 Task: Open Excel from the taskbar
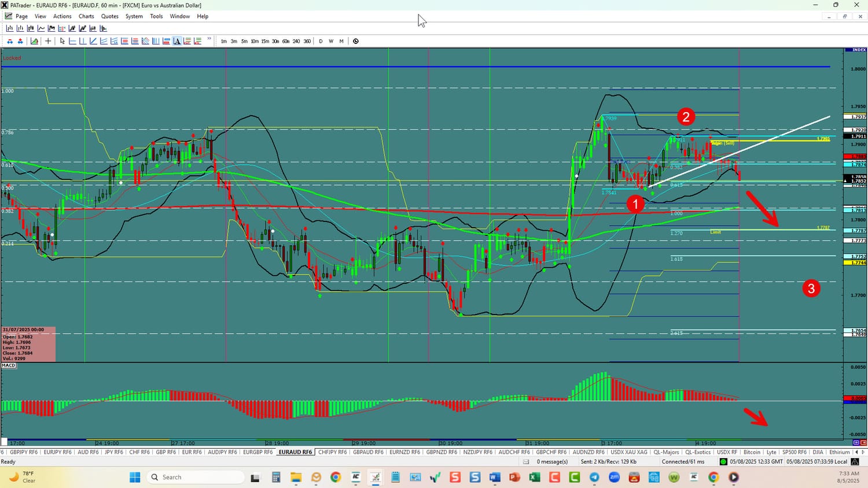pos(534,477)
